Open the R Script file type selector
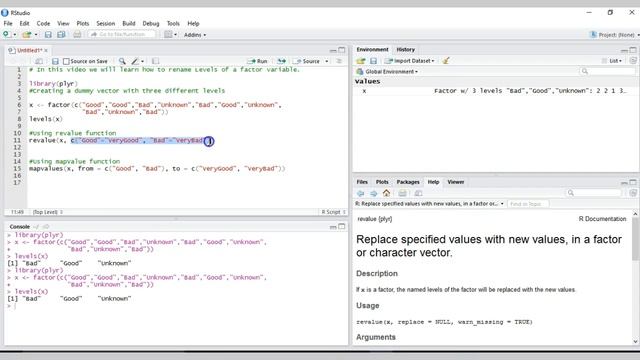Screen dimensions: 640x360 [333, 212]
